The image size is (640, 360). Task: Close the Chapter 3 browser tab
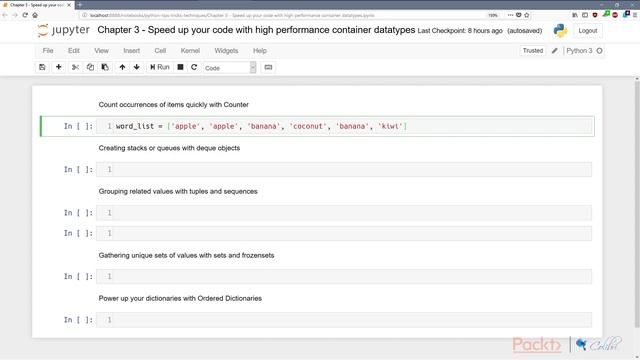point(69,5)
